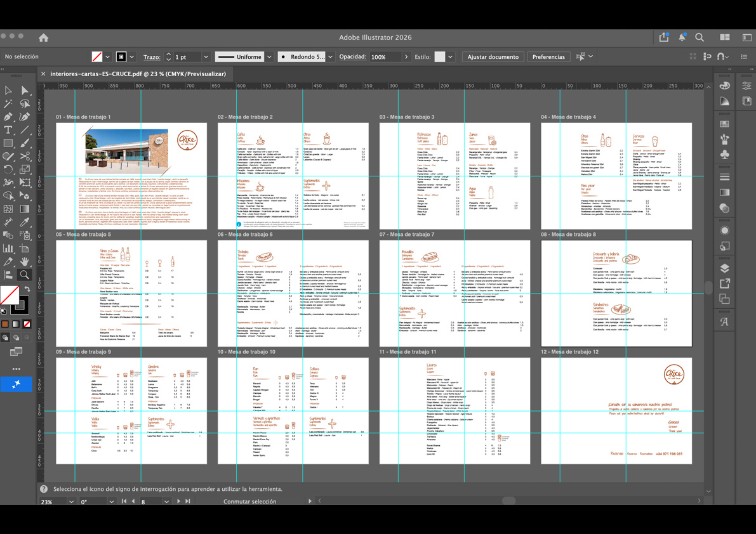
Task: Go to next artboard arrow
Action: click(179, 501)
